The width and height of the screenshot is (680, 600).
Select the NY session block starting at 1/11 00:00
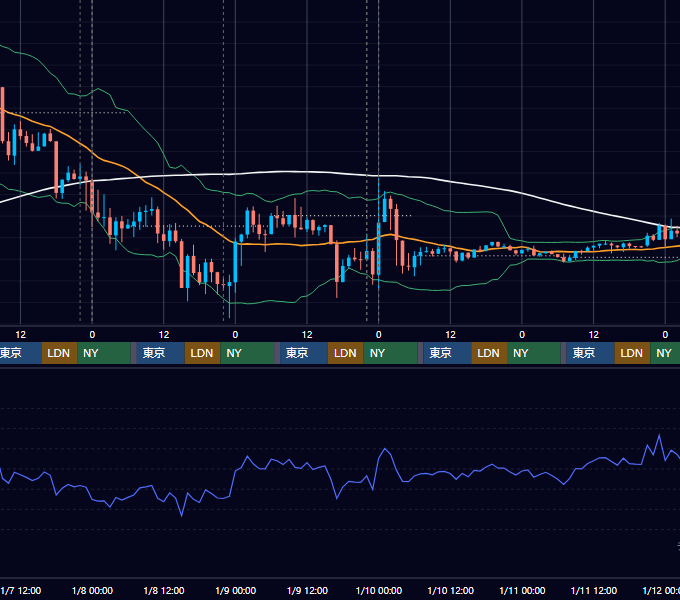[x=534, y=353]
